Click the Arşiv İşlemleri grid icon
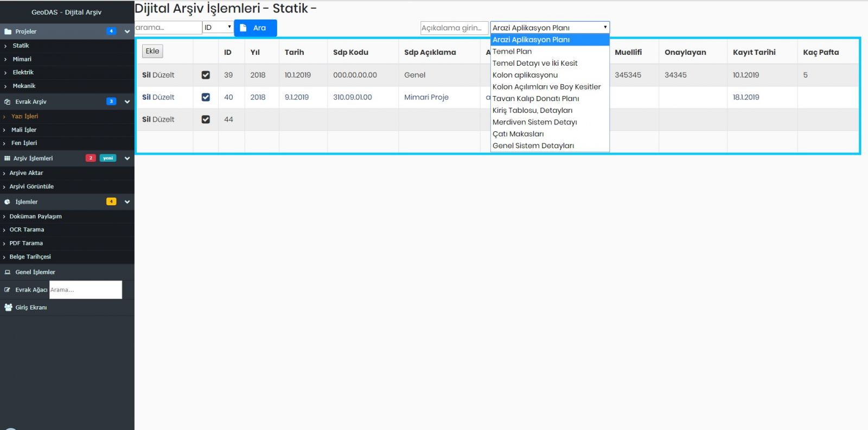 click(x=7, y=159)
